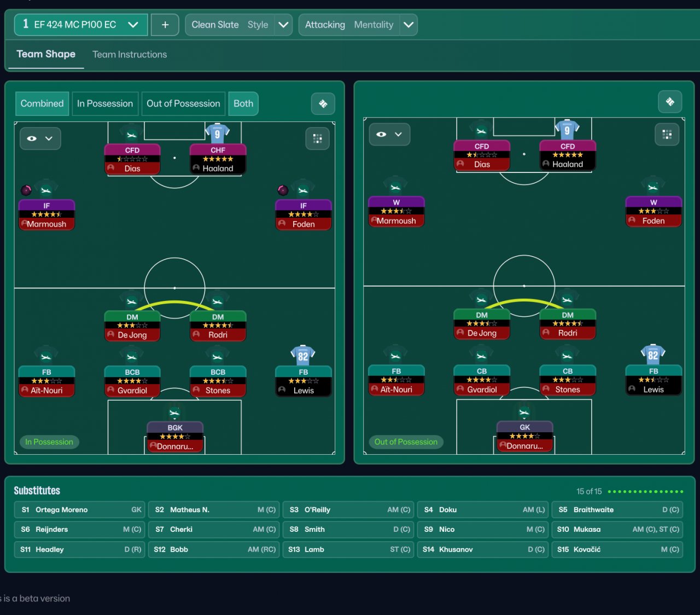The width and height of the screenshot is (700, 615).
Task: Toggle eye visibility on out-of-possession pitch
Action: coord(389,134)
